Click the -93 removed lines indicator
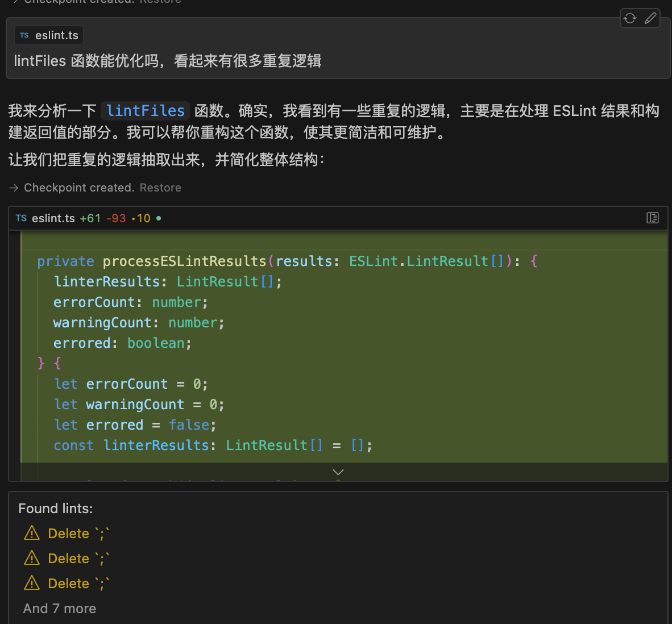 [116, 218]
